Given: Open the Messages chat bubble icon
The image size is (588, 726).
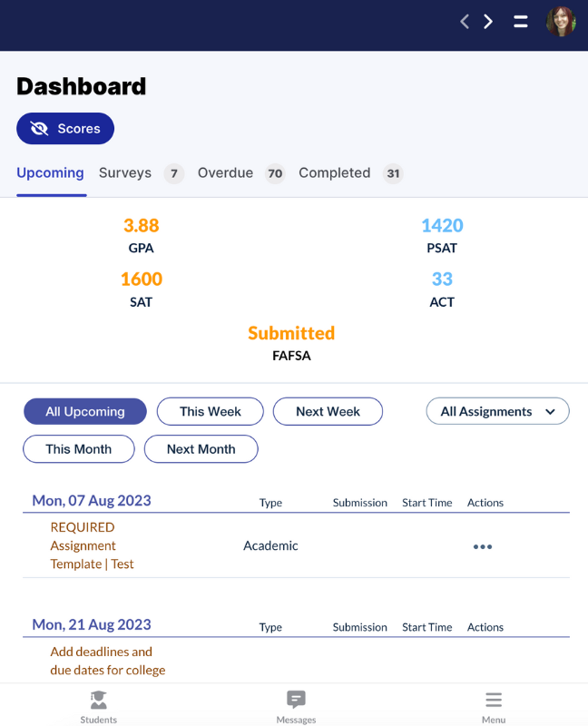Looking at the screenshot, I should click(296, 700).
